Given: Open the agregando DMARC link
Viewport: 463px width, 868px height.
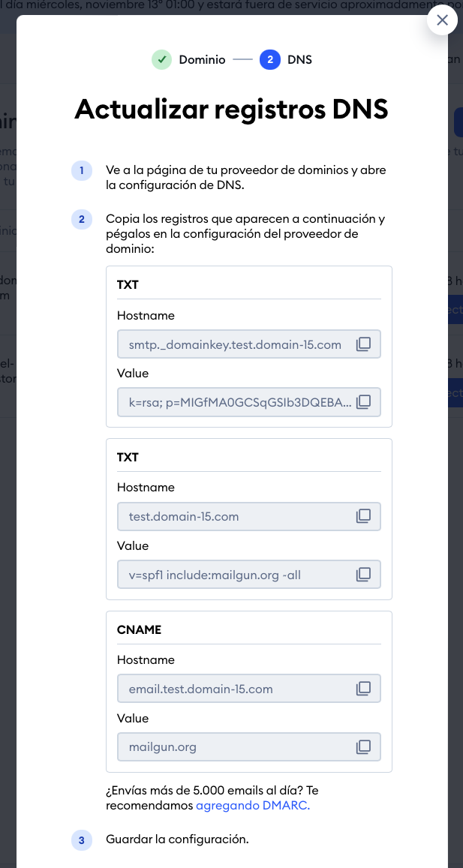Looking at the screenshot, I should (x=253, y=806).
